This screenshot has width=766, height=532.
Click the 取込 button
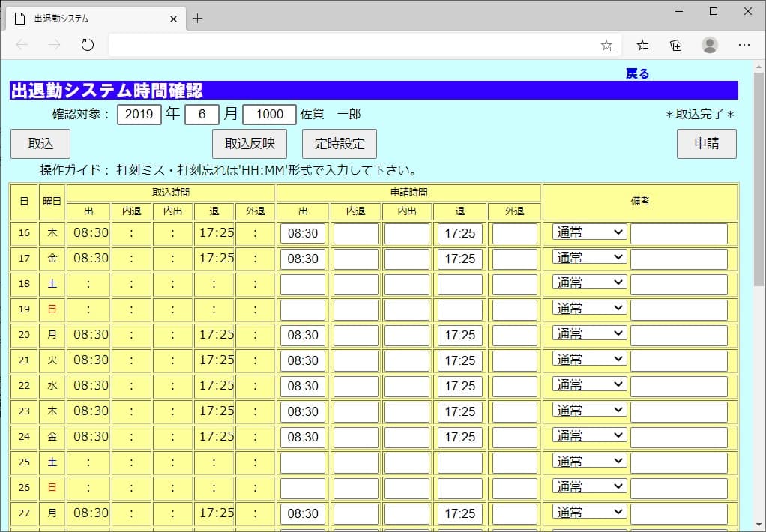click(40, 144)
